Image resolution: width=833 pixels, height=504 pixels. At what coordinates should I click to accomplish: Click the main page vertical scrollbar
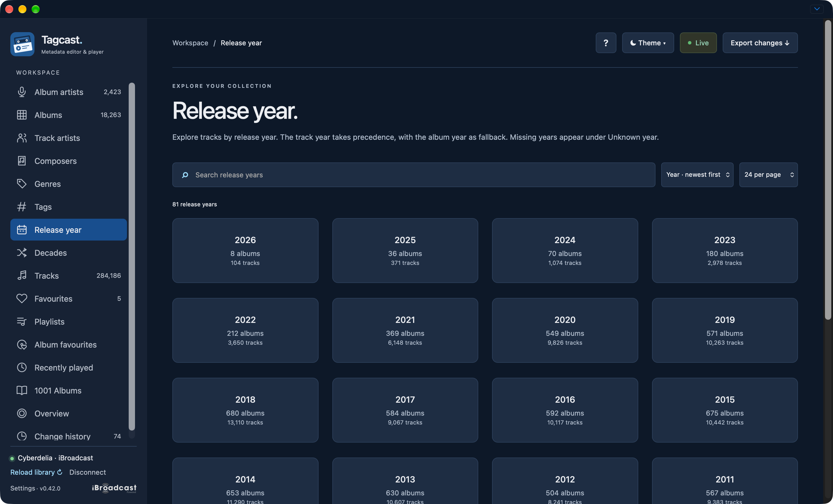(828, 170)
